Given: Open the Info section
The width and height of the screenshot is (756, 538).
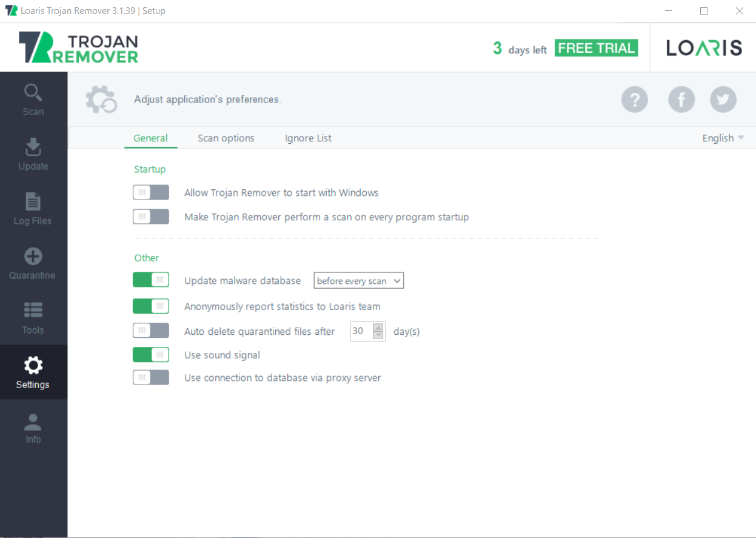Looking at the screenshot, I should [x=33, y=427].
